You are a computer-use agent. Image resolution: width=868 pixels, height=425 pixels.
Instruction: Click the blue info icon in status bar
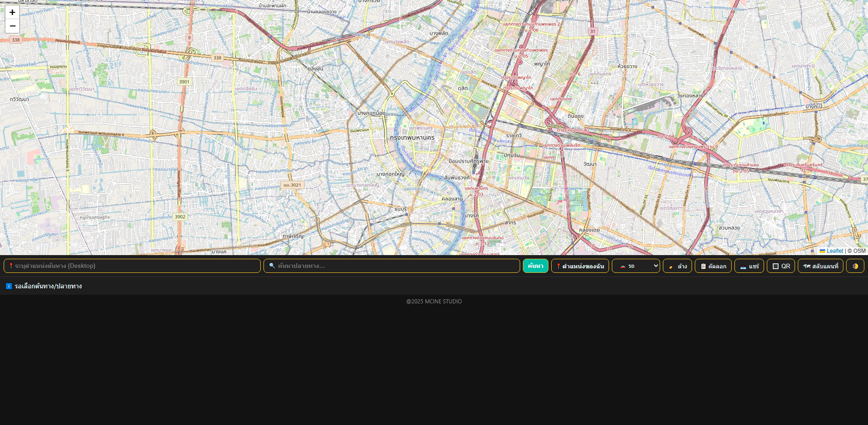(x=9, y=286)
